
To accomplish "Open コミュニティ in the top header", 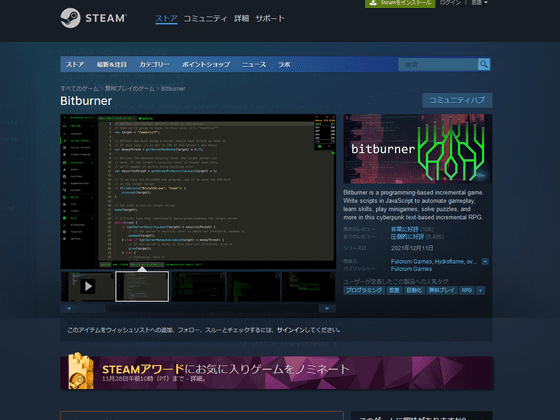I will [x=205, y=19].
